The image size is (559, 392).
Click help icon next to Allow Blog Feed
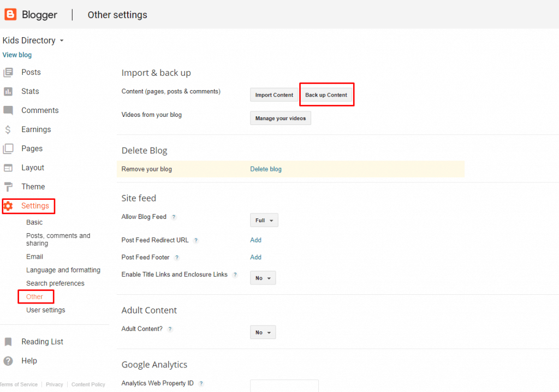(x=174, y=217)
